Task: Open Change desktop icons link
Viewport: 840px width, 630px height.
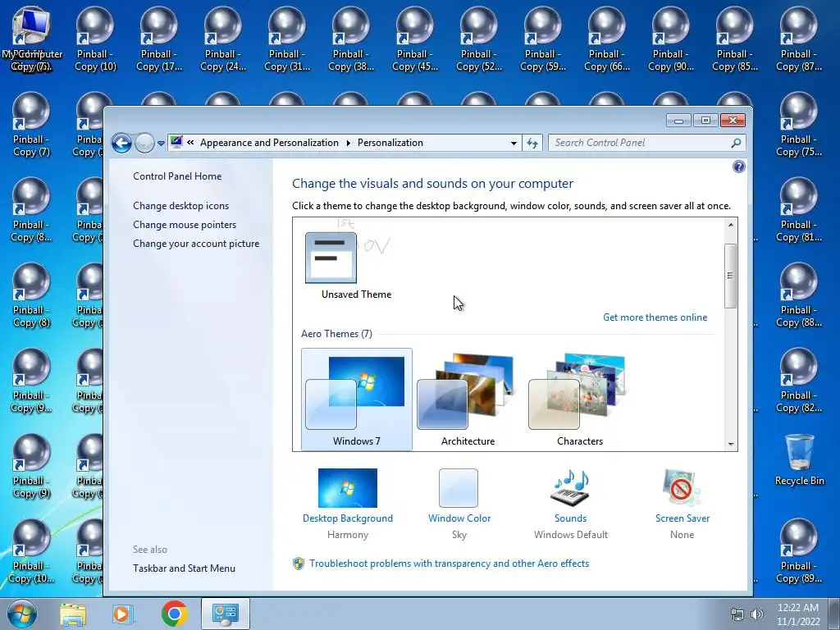Action: [x=181, y=206]
